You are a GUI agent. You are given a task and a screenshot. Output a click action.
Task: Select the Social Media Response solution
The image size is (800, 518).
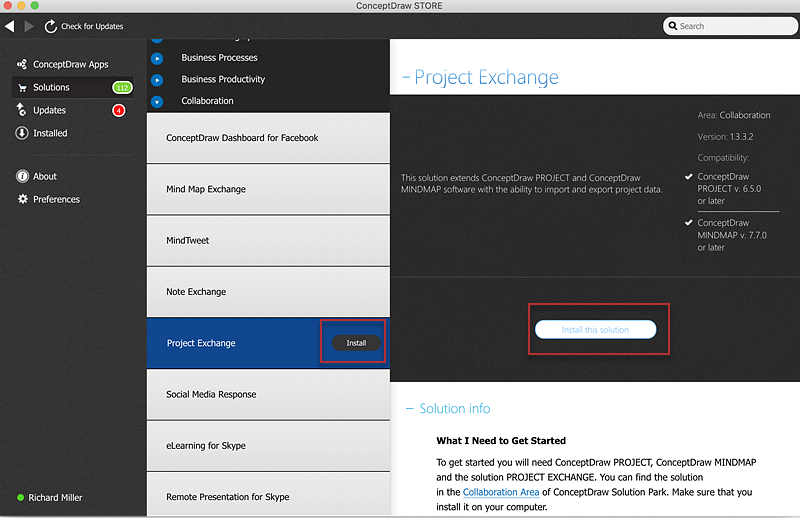click(x=268, y=394)
